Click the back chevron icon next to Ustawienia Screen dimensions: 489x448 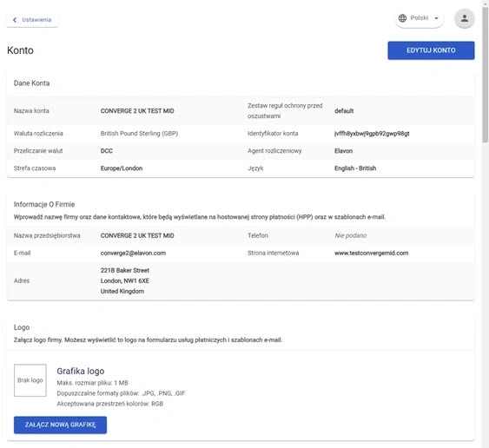15,20
